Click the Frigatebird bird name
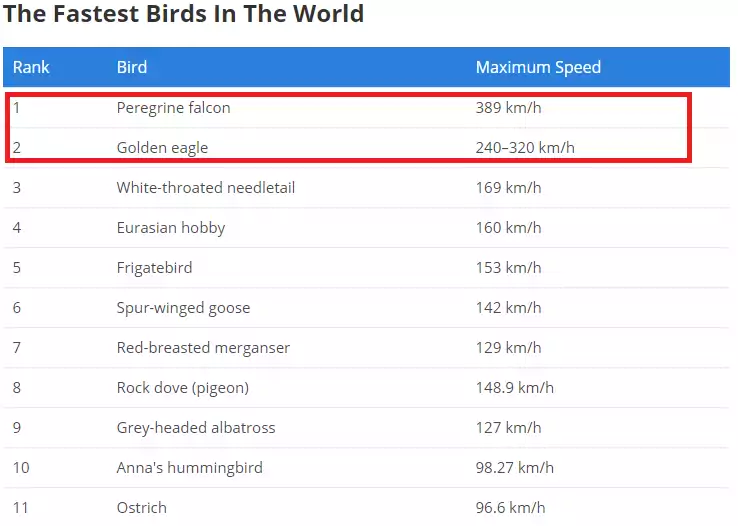Viewport: 738px width, 526px height. coord(154,268)
